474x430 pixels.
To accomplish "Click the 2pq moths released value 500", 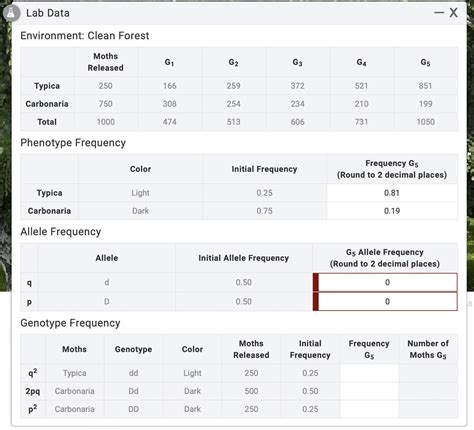I will 251,391.
